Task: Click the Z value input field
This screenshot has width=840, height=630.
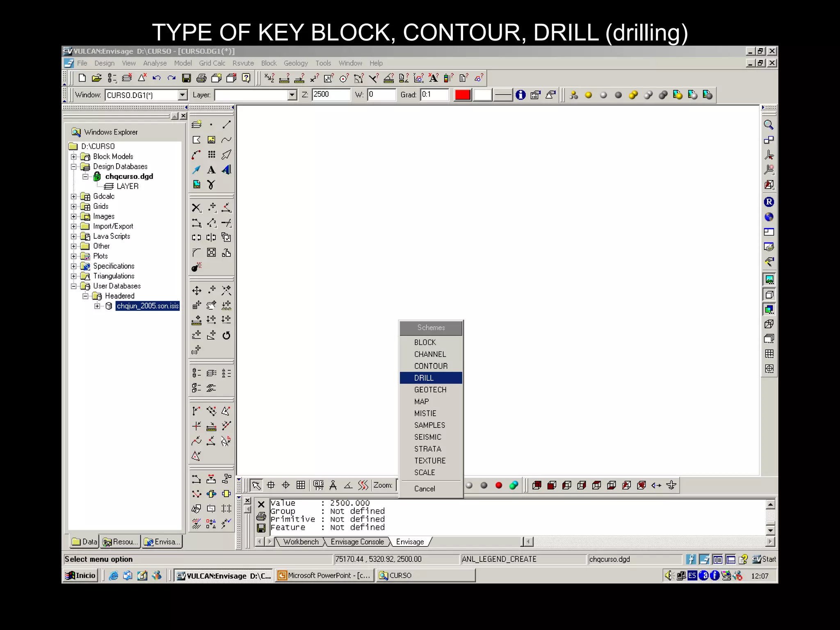Action: click(x=330, y=95)
